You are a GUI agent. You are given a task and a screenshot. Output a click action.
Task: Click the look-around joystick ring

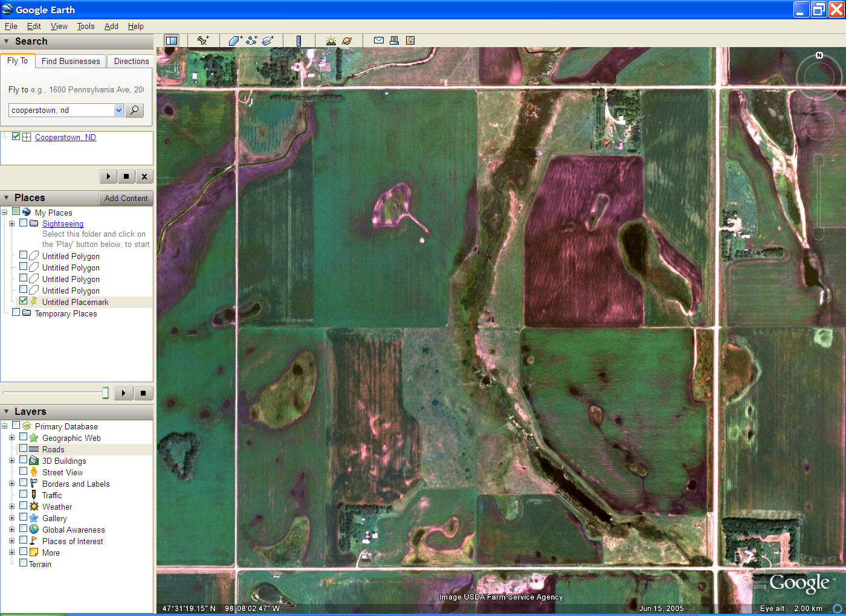tap(819, 76)
